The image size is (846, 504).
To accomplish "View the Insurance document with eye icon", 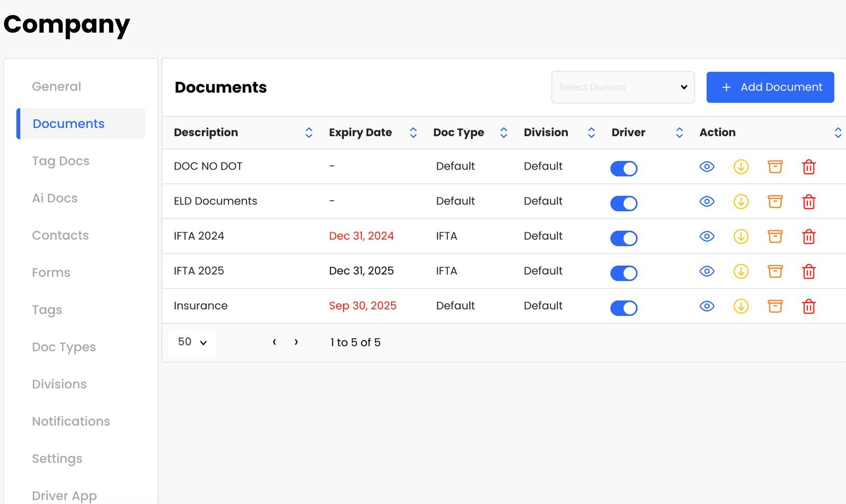I will tap(707, 306).
